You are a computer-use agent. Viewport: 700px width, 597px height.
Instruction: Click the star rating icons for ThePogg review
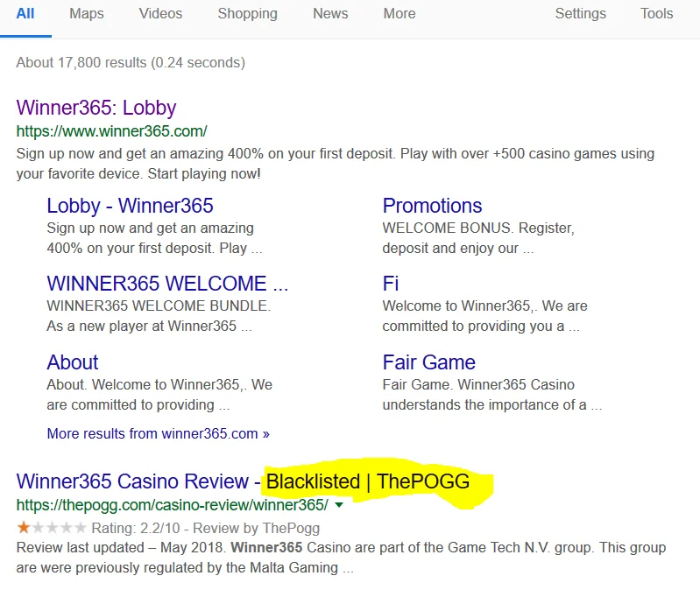click(x=52, y=528)
